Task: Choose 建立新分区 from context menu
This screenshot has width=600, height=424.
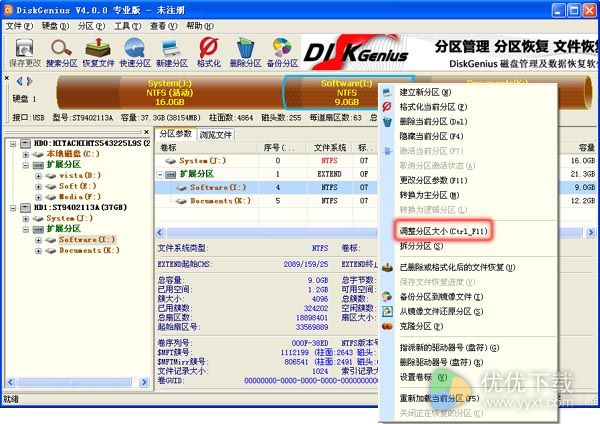Action: tap(468, 92)
